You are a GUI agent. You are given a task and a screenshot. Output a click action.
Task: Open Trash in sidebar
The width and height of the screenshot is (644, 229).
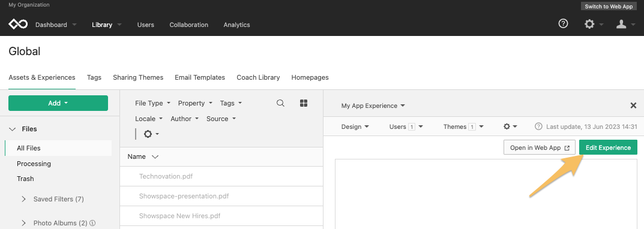click(x=25, y=179)
